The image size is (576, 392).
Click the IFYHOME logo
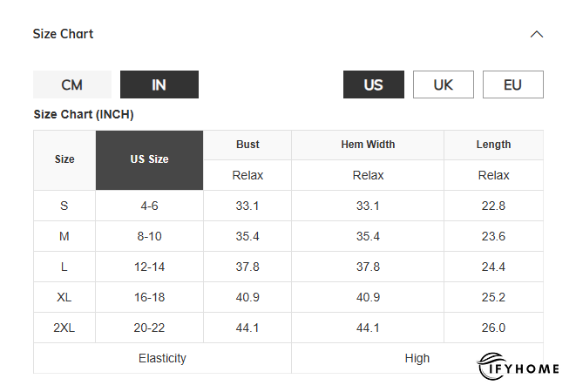pos(518,368)
